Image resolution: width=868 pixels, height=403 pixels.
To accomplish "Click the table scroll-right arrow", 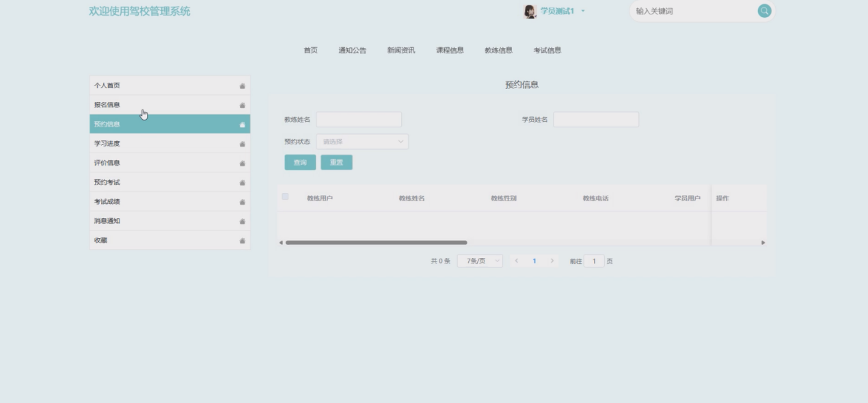I will (x=763, y=243).
